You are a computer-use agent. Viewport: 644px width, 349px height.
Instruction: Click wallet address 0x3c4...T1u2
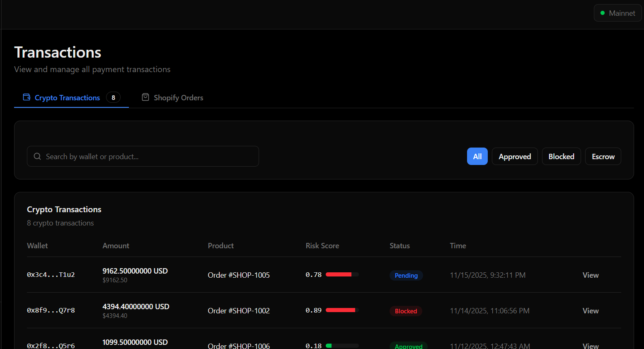click(x=51, y=274)
